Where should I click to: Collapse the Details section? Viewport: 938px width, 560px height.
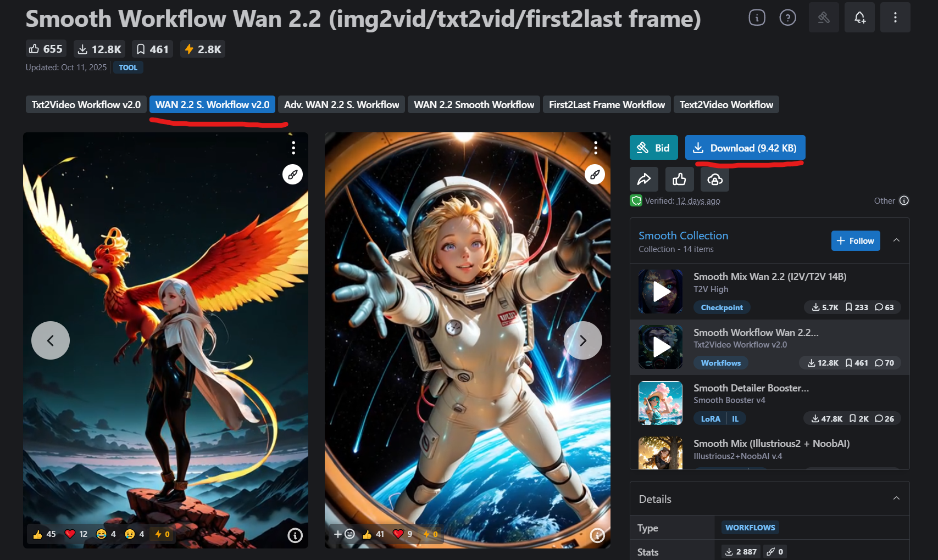point(896,499)
